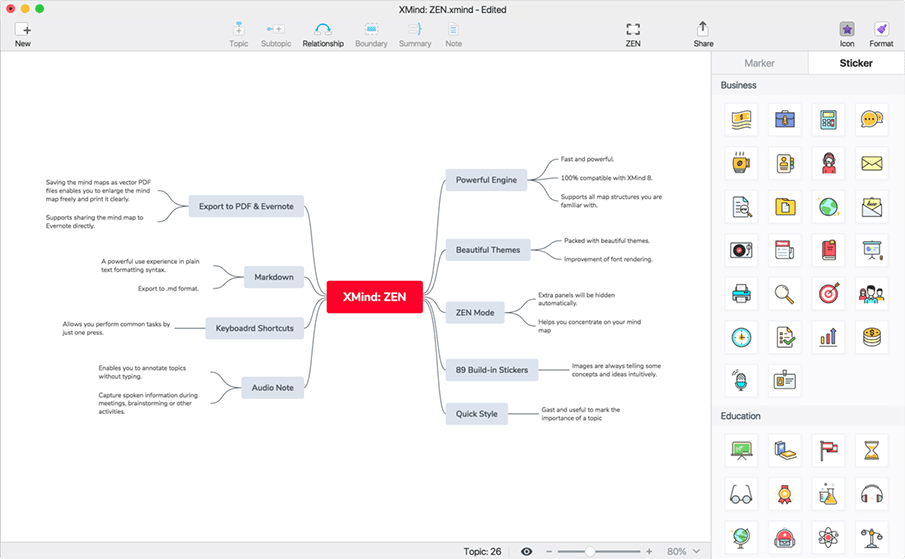Click the zoom out minus button

click(549, 551)
